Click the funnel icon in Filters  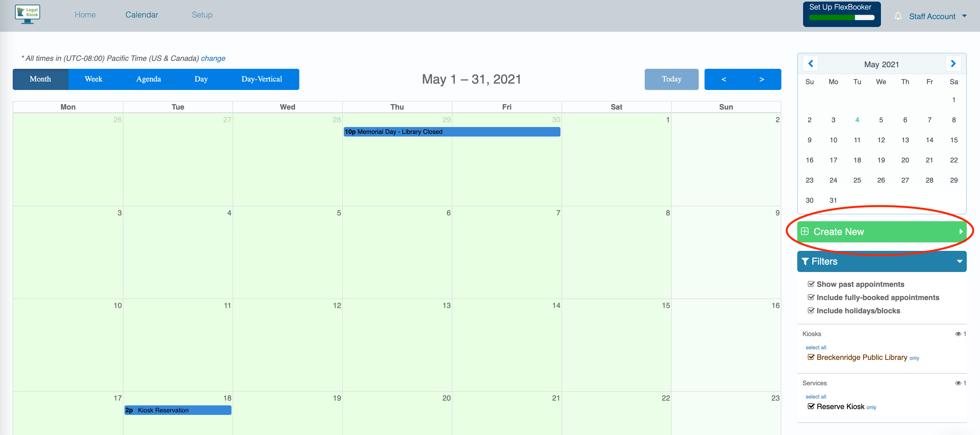tap(805, 261)
